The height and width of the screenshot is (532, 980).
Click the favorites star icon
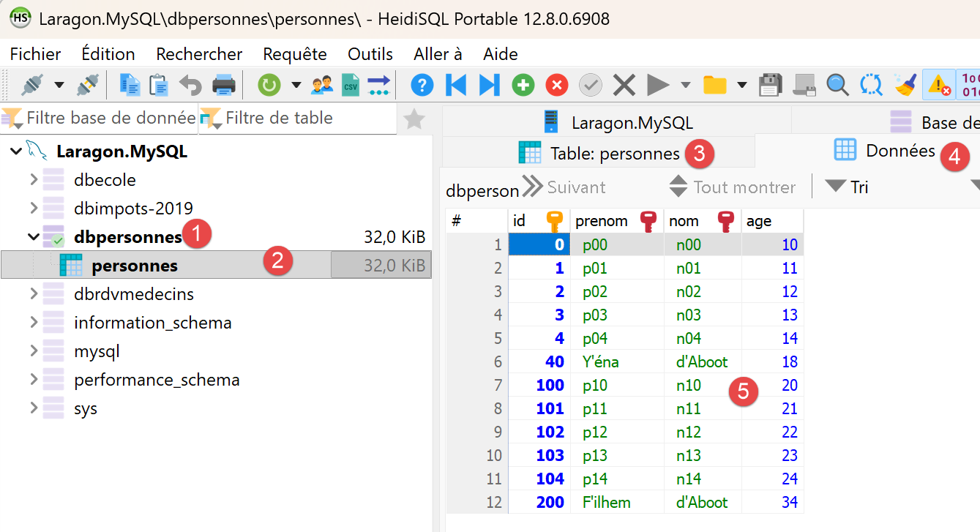click(414, 119)
